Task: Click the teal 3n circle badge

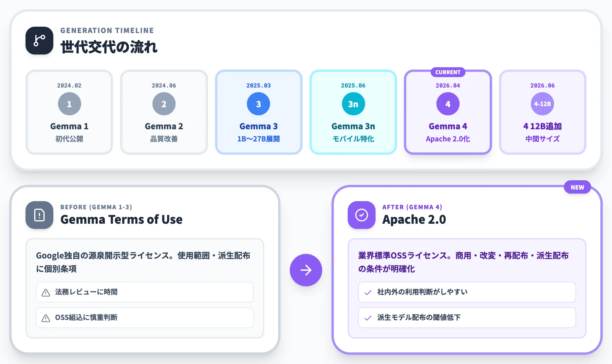Action: tap(353, 104)
